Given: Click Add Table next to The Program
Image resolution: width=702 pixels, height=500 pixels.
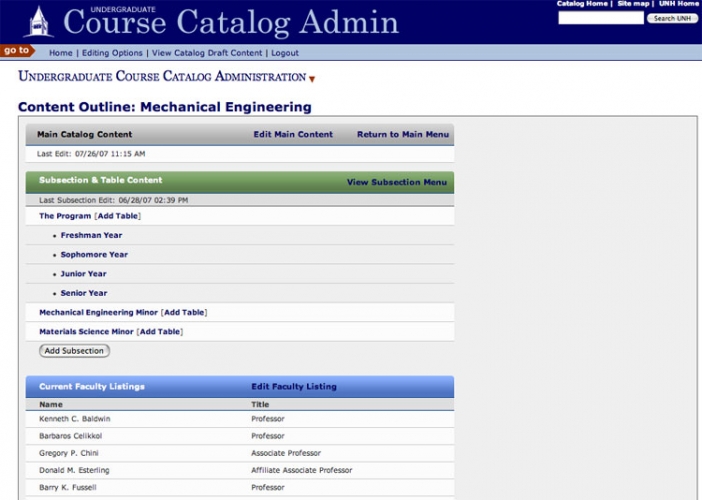Looking at the screenshot, I should pyautogui.click(x=118, y=216).
